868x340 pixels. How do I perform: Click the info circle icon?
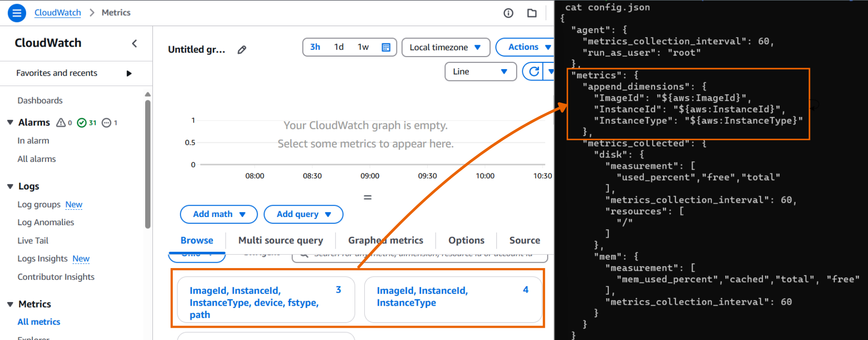pos(509,13)
